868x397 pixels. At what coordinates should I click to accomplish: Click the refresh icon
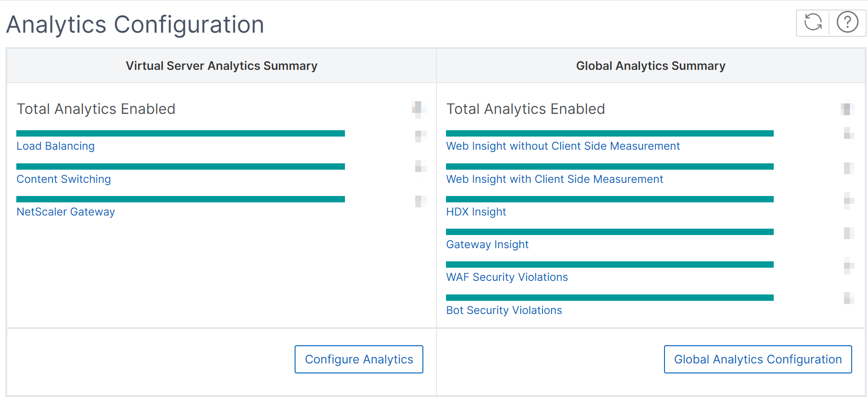[x=813, y=22]
